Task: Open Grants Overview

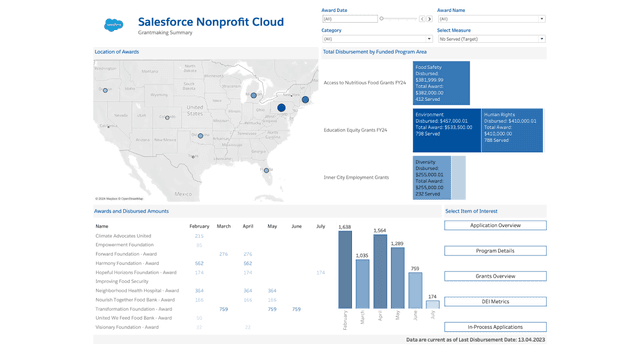Action: pos(495,276)
